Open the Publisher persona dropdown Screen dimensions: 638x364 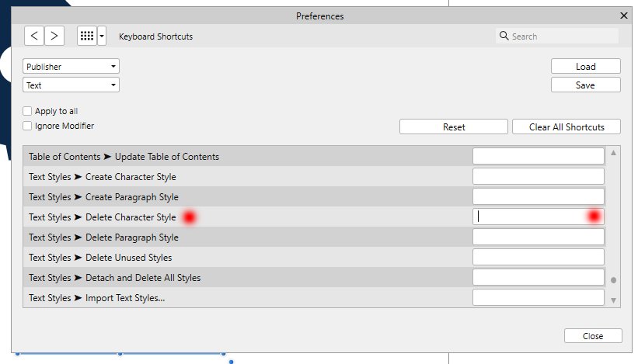point(71,66)
